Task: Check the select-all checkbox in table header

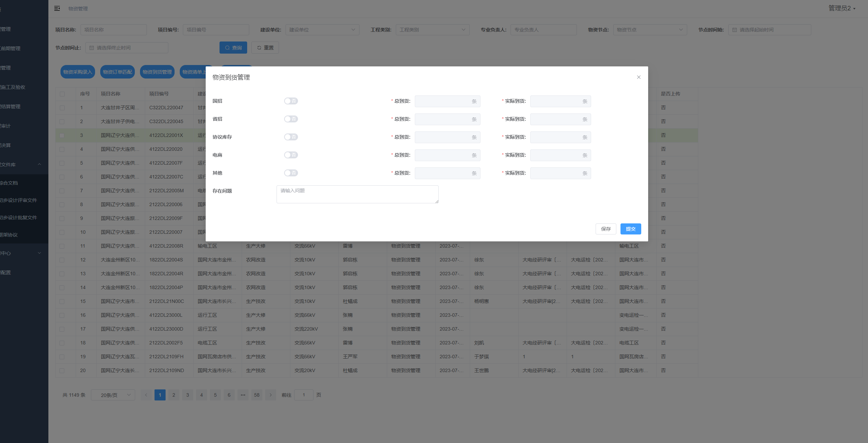Action: point(62,94)
